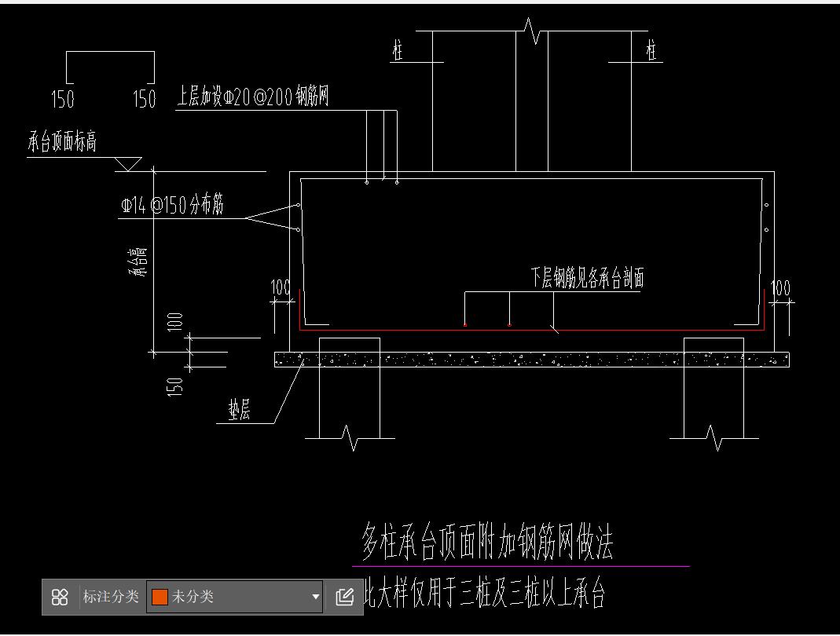Click the 垫层 label
840x636 pixels.
tap(239, 410)
